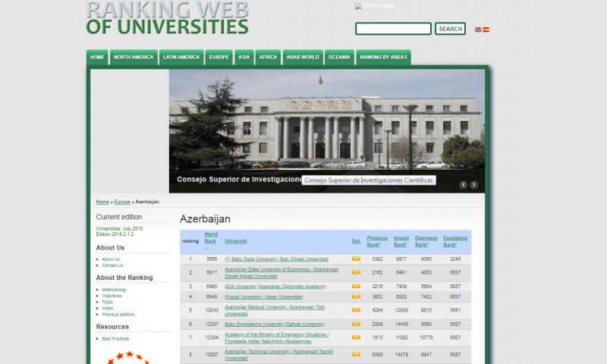Open the AFRICA tab
The width and height of the screenshot is (607, 364).
[x=268, y=57]
